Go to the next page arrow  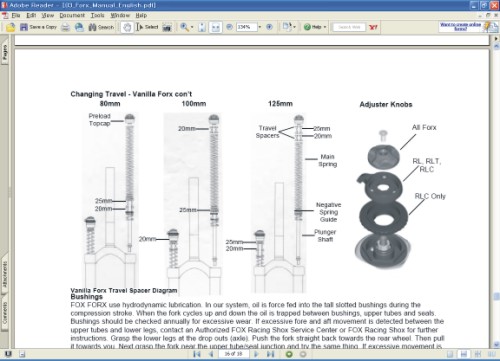tap(256, 354)
